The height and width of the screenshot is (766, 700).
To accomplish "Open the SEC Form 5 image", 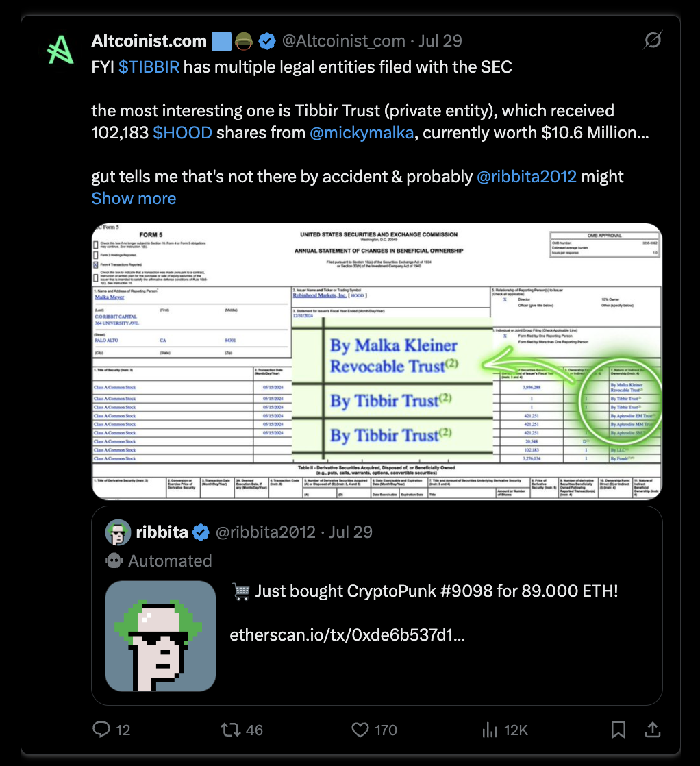I will pos(377,362).
